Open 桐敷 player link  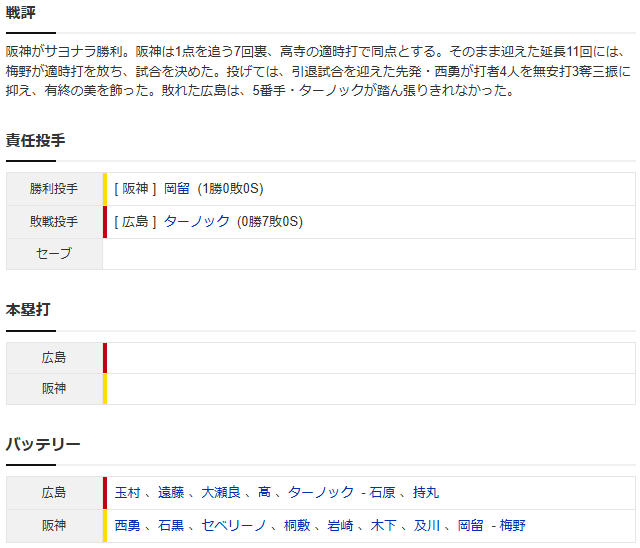pos(297,526)
